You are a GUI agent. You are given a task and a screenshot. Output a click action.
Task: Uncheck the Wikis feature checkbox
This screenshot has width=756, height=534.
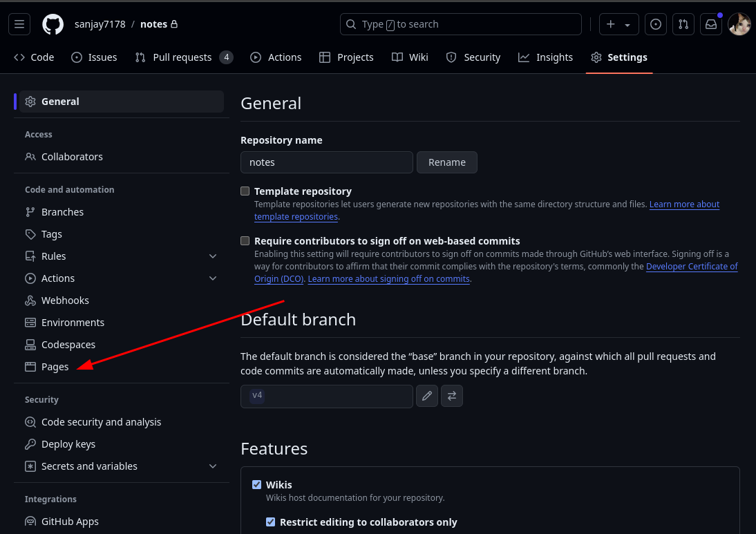coord(257,485)
